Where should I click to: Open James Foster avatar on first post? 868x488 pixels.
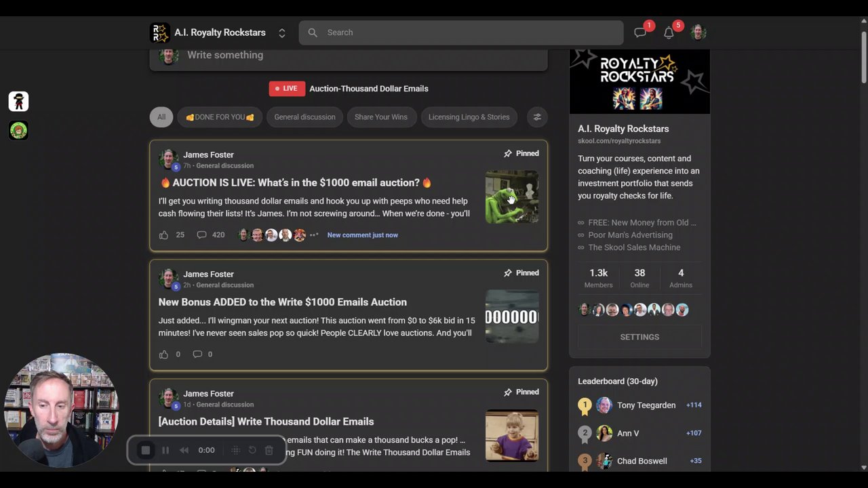[x=168, y=159]
